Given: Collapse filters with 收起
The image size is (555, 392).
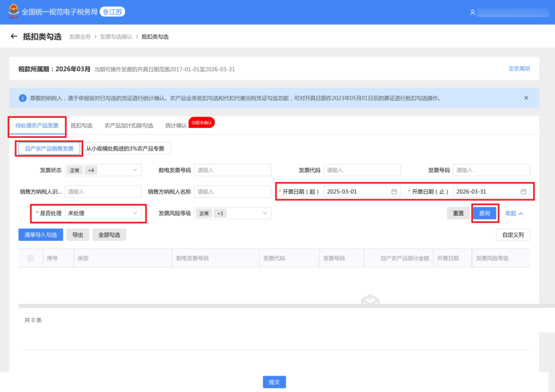Looking at the screenshot, I should 514,213.
